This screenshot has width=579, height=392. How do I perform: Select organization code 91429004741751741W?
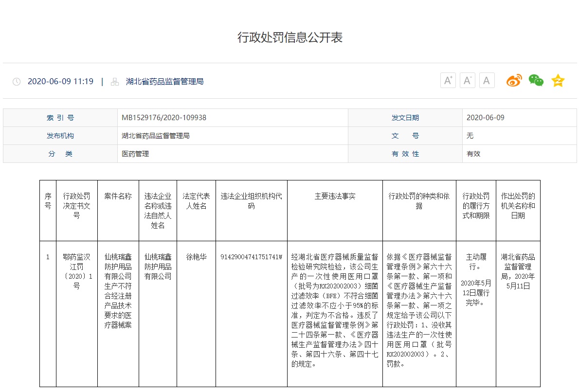[252, 257]
